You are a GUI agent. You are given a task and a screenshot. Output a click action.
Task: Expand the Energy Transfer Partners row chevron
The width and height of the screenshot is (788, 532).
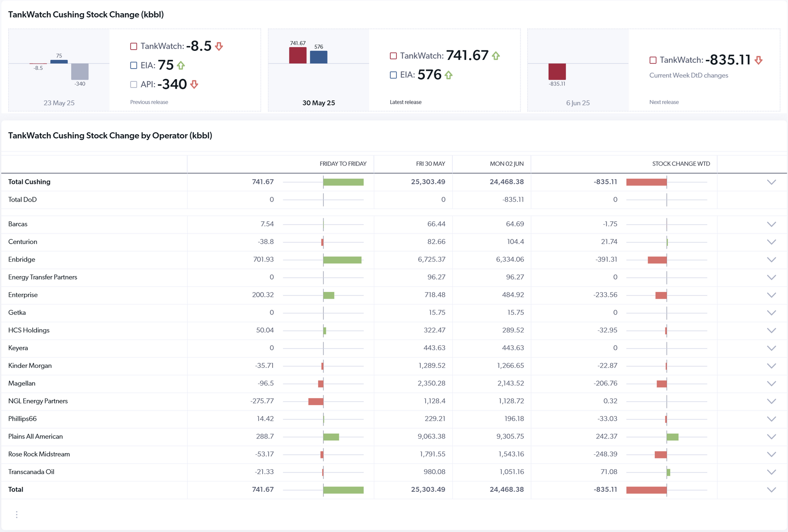click(x=772, y=277)
